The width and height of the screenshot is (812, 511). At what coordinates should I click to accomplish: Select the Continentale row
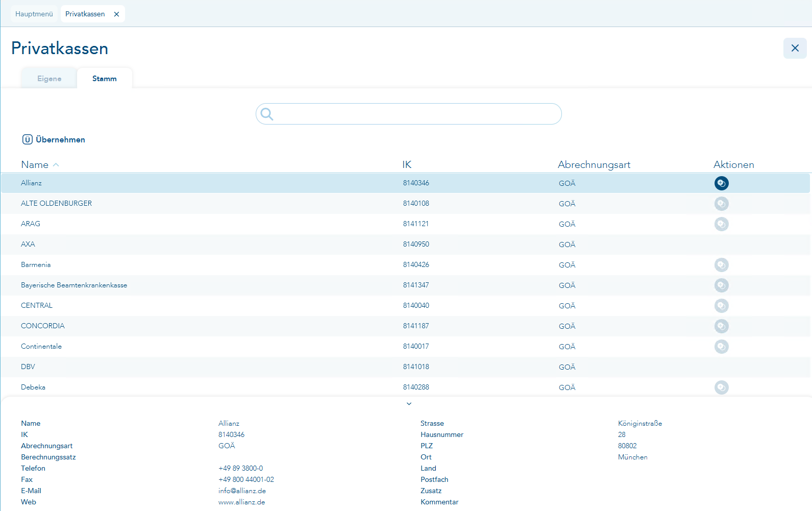405,347
